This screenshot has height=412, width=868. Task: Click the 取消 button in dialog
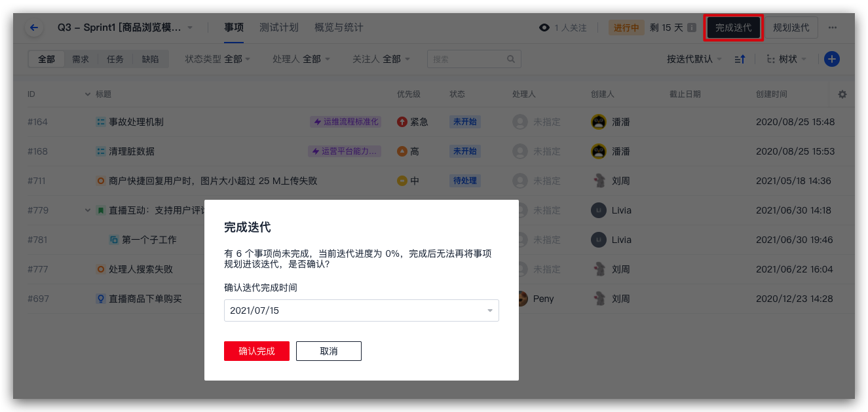point(329,351)
